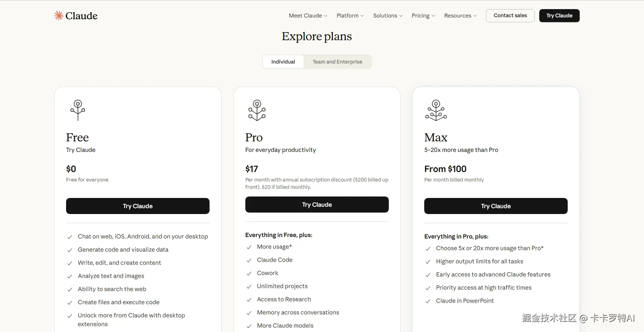Click checkmark beside Claude in PowerPoint
The width and height of the screenshot is (644, 332).
click(428, 301)
